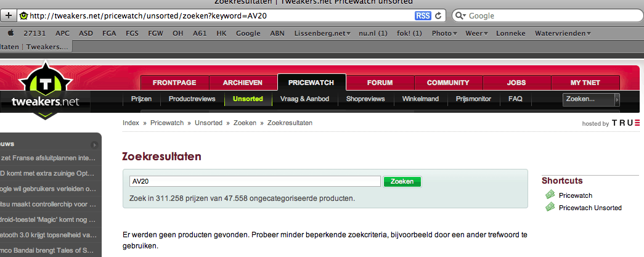Open Google search magnifier options
Screen dimensions: 644x257
(461, 16)
